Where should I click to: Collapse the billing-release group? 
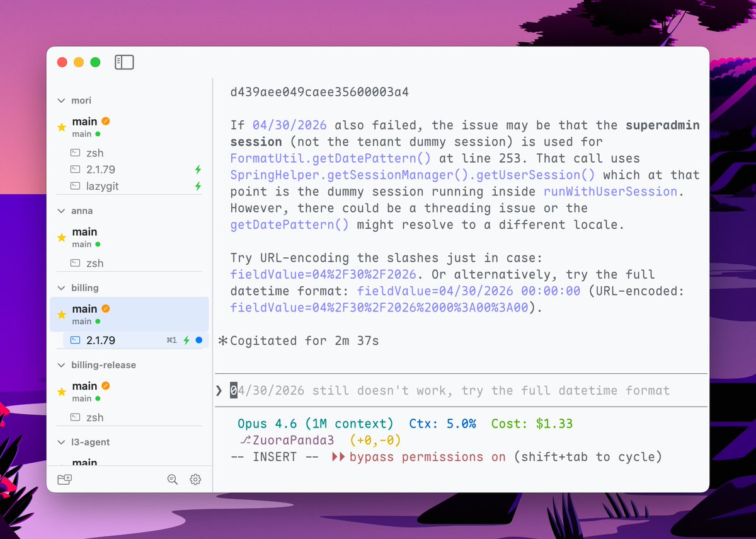click(x=62, y=365)
